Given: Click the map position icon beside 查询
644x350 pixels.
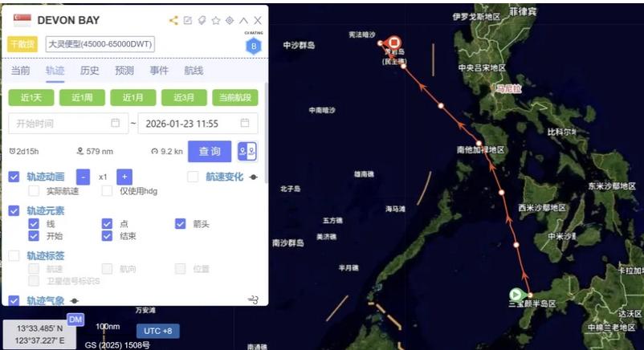Looking at the screenshot, I should [x=247, y=152].
